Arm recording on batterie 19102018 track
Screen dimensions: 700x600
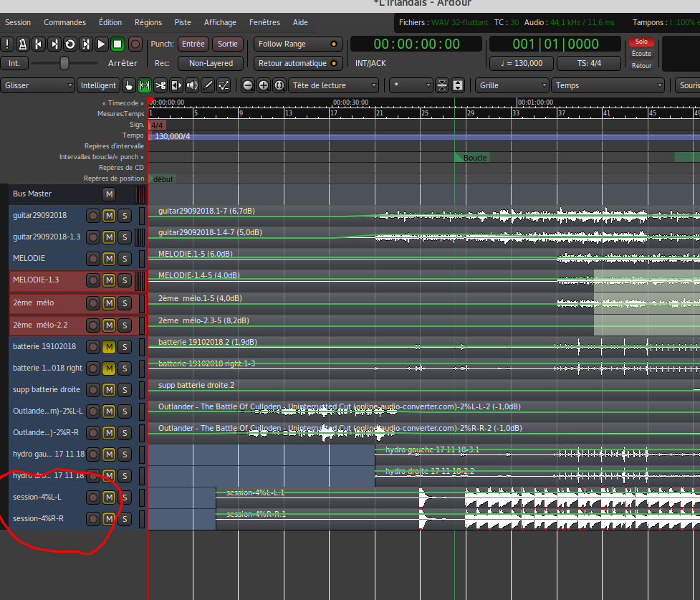click(x=93, y=347)
